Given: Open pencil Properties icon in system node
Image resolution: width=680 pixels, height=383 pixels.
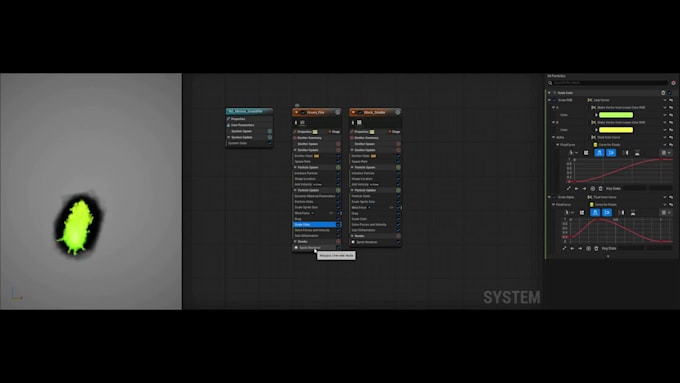Looking at the screenshot, I should click(x=229, y=119).
